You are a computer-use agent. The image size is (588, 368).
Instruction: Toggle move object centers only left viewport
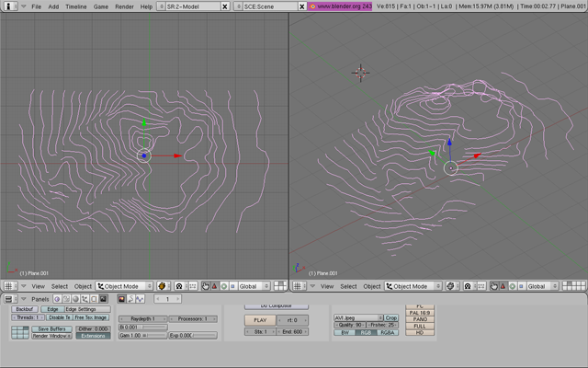pyautogui.click(x=193, y=286)
